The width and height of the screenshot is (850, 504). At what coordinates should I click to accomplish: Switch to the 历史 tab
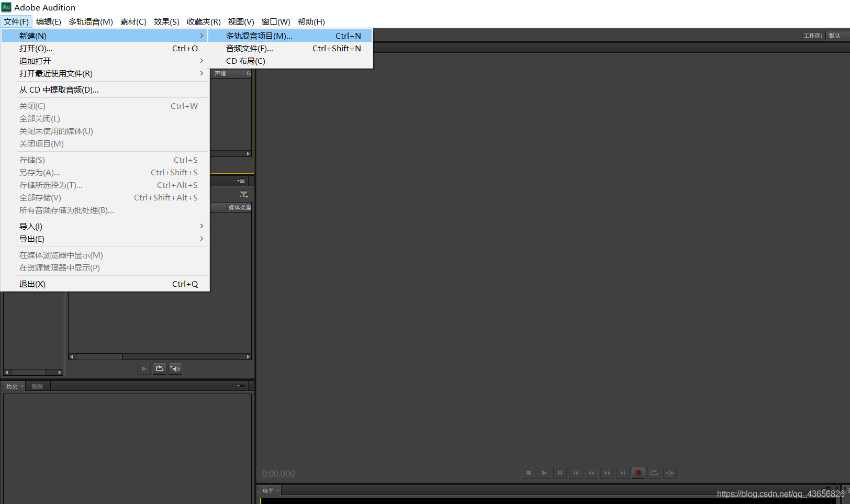[x=12, y=386]
